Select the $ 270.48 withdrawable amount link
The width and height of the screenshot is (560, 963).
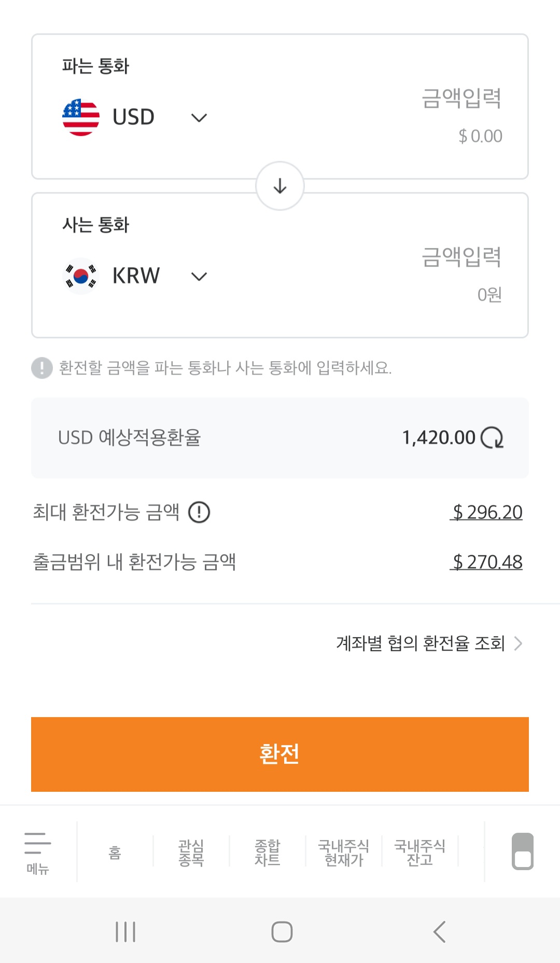click(x=486, y=562)
